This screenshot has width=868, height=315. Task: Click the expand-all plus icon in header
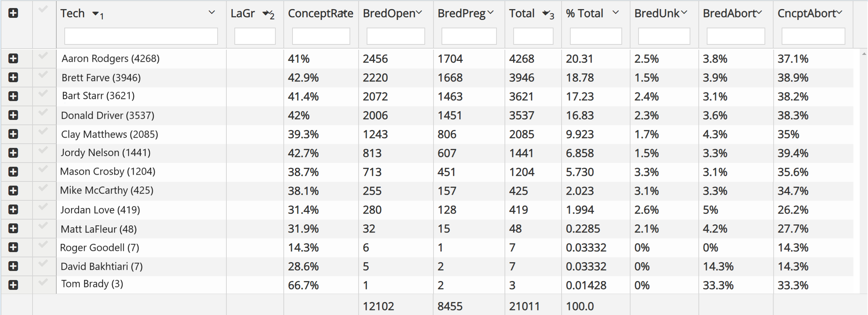(x=13, y=13)
